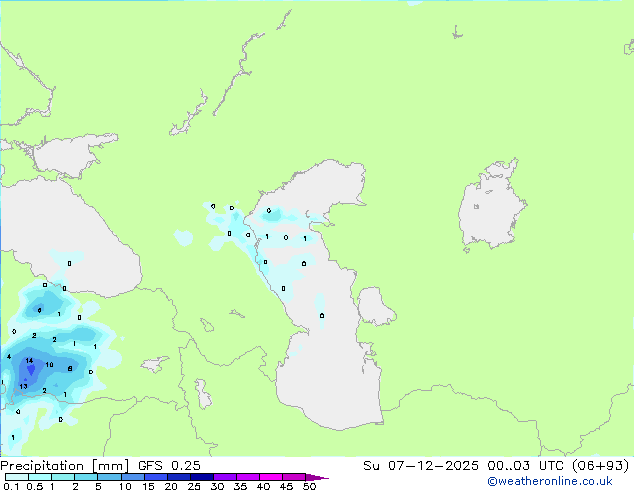Image resolution: width=634 pixels, height=490 pixels.
Task: Select the 1–2 mm legend swatch
Action: (x=63, y=477)
